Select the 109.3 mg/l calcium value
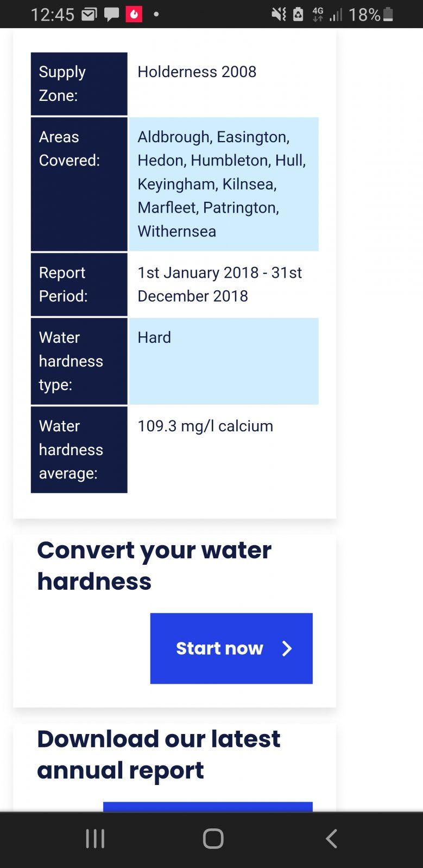Viewport: 423px width, 868px height. pyautogui.click(x=205, y=426)
